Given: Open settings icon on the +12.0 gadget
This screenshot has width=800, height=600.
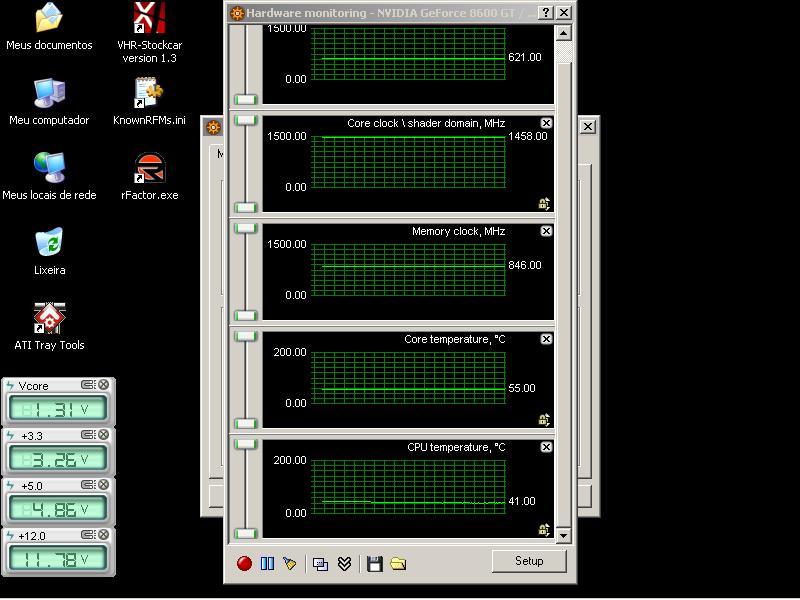Looking at the screenshot, I should click(x=88, y=535).
